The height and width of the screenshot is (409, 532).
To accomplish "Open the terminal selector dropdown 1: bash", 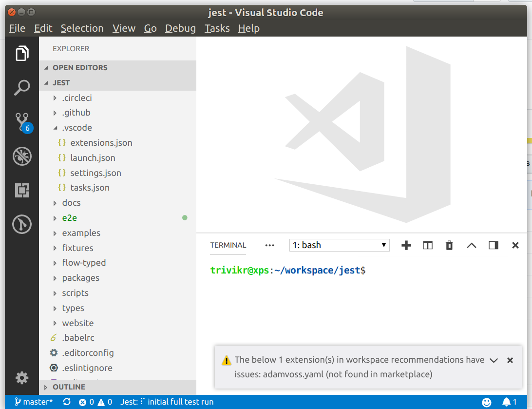I will point(339,245).
